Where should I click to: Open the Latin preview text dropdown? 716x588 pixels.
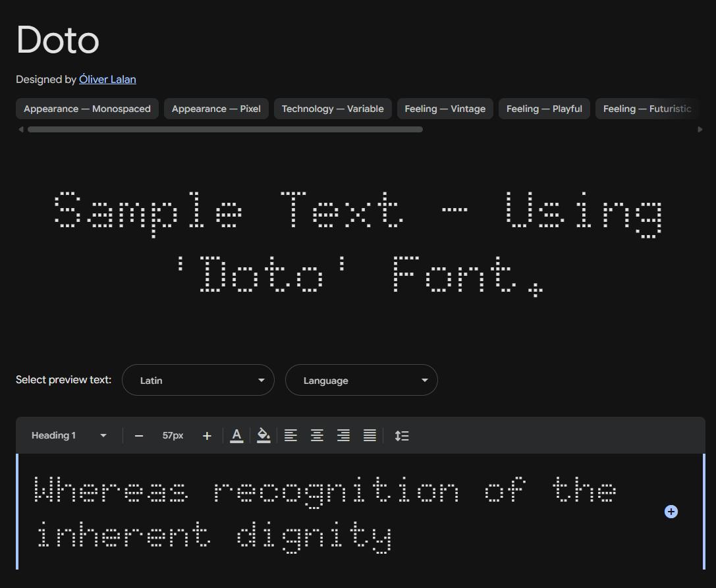tap(198, 380)
